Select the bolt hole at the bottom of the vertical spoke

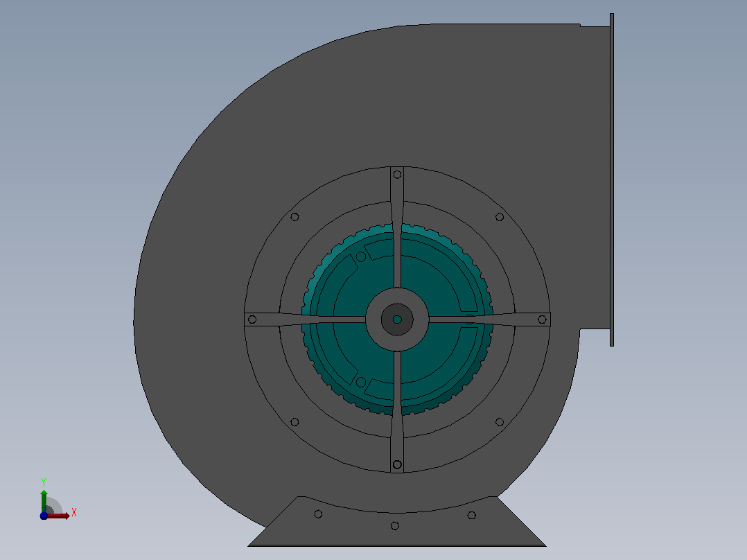[x=397, y=464]
